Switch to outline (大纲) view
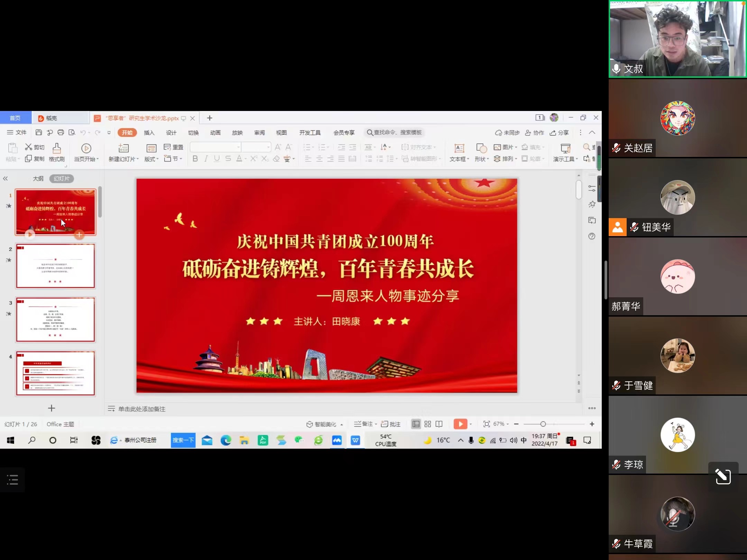Viewport: 747px width, 560px height. coord(38,178)
